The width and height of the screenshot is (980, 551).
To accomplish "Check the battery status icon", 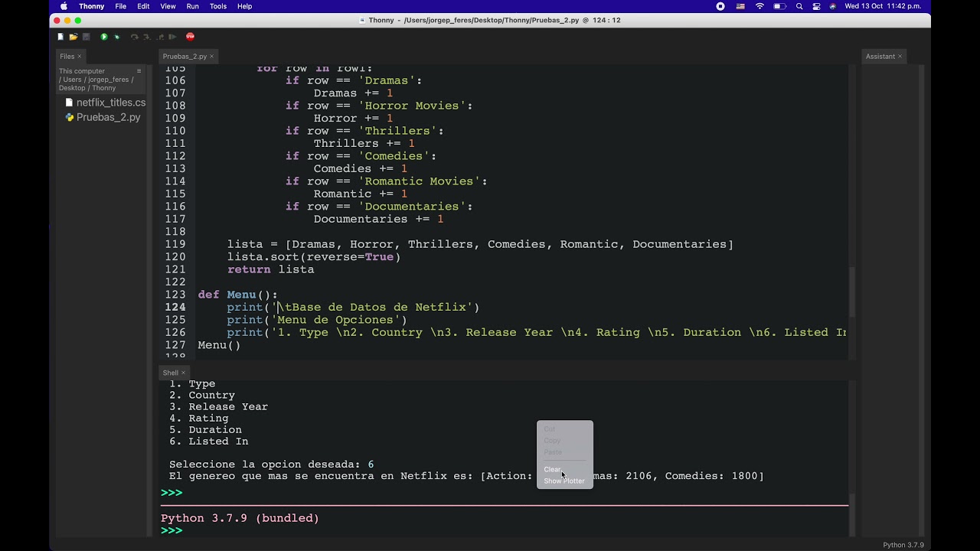I will (x=779, y=6).
